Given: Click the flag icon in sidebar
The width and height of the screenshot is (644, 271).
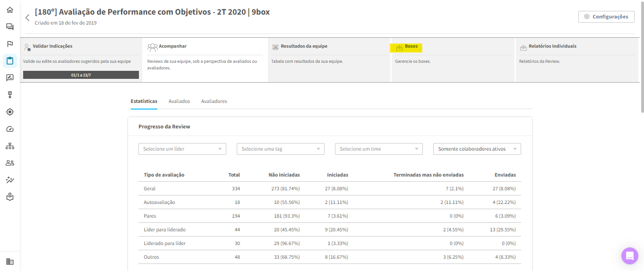Looking at the screenshot, I should pos(10,44).
